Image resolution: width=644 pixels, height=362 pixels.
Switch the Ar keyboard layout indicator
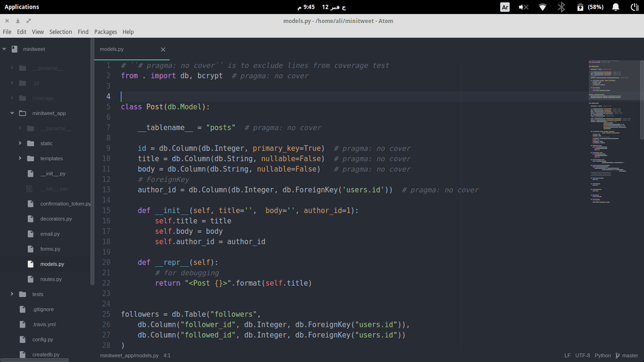coord(504,7)
